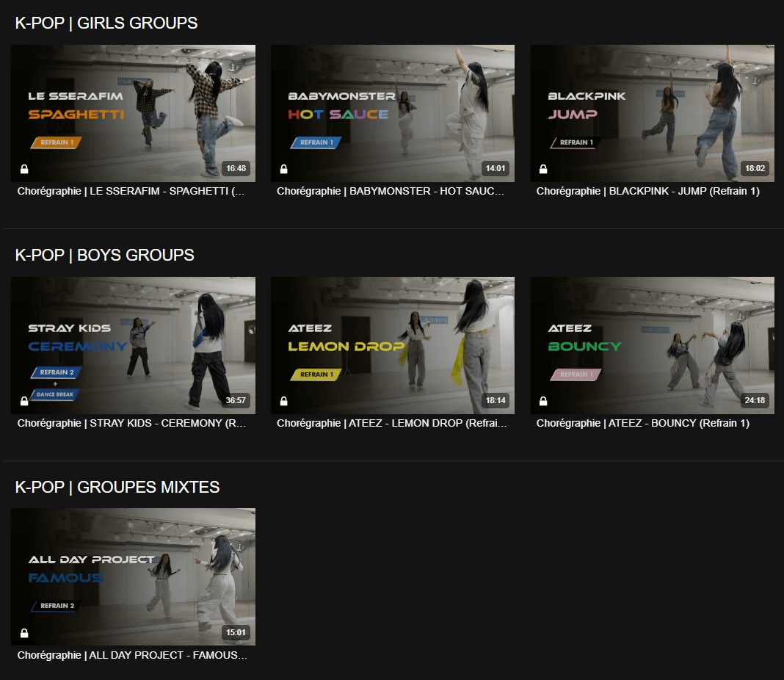Open the LE SSERAFIM Spaghetti video thumbnail
The height and width of the screenshot is (680, 784).
click(134, 113)
